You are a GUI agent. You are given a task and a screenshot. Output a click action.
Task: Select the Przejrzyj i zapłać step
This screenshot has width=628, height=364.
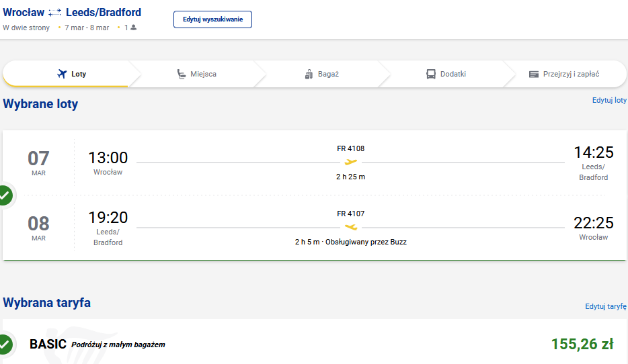click(x=565, y=74)
